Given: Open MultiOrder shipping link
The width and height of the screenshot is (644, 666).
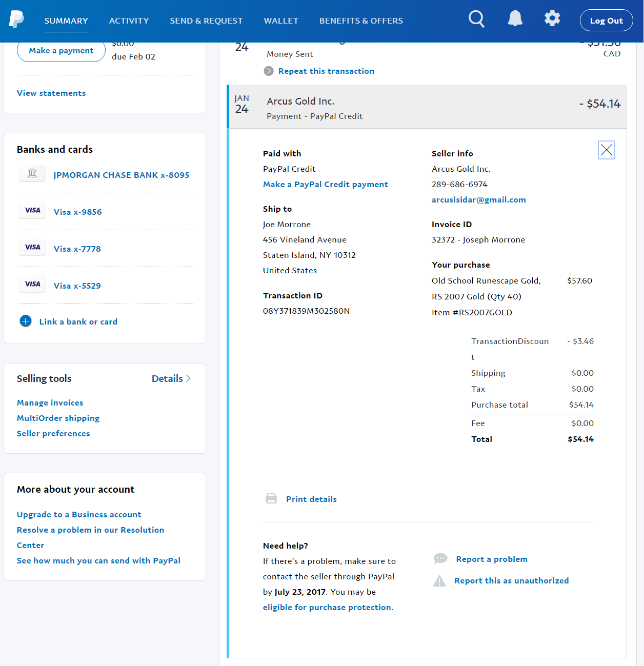Looking at the screenshot, I should coord(58,418).
